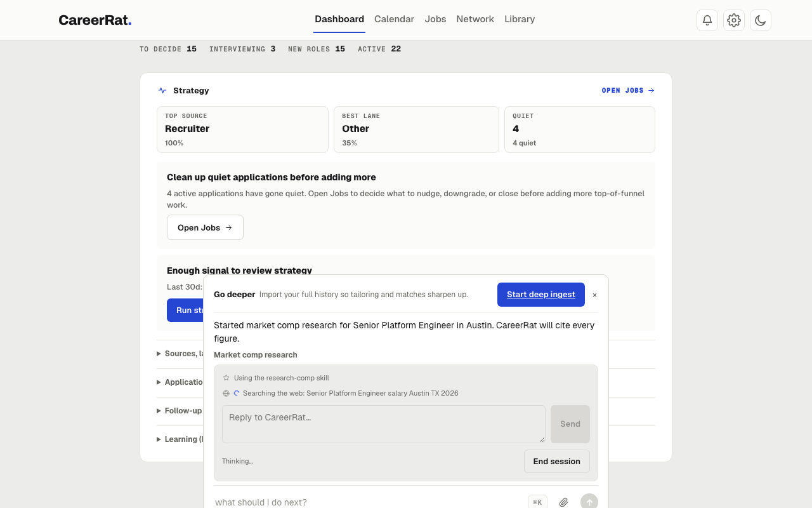Go to the Network tab

point(475,19)
